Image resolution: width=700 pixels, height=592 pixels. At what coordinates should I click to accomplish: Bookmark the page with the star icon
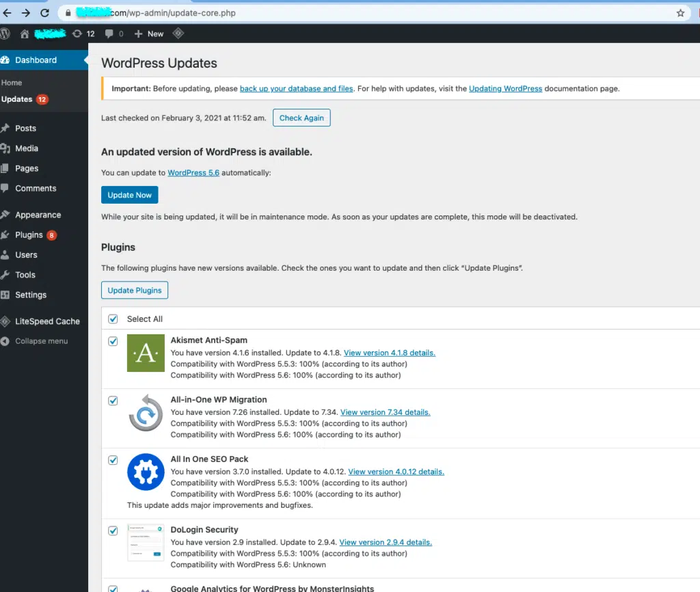point(680,13)
